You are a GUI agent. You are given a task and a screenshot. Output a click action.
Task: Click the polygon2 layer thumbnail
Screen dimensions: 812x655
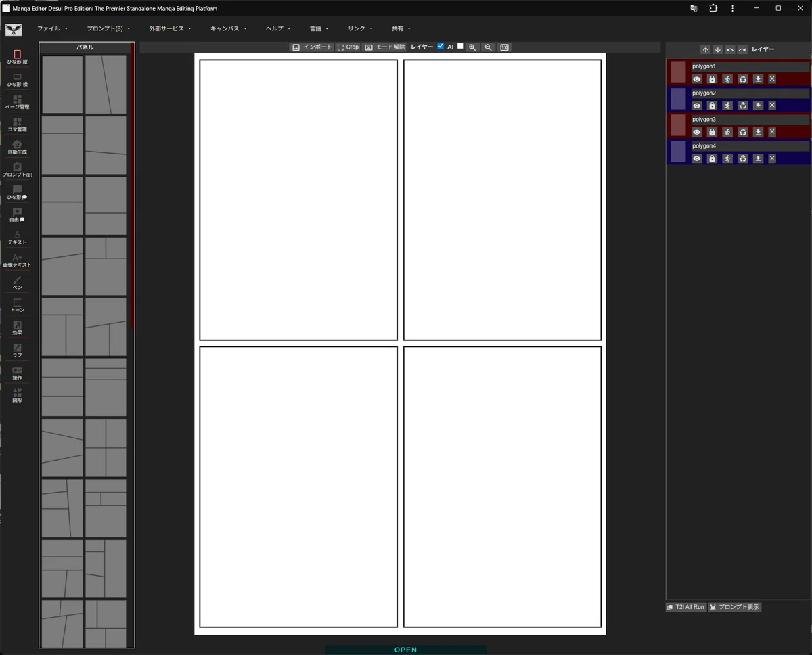click(x=678, y=99)
